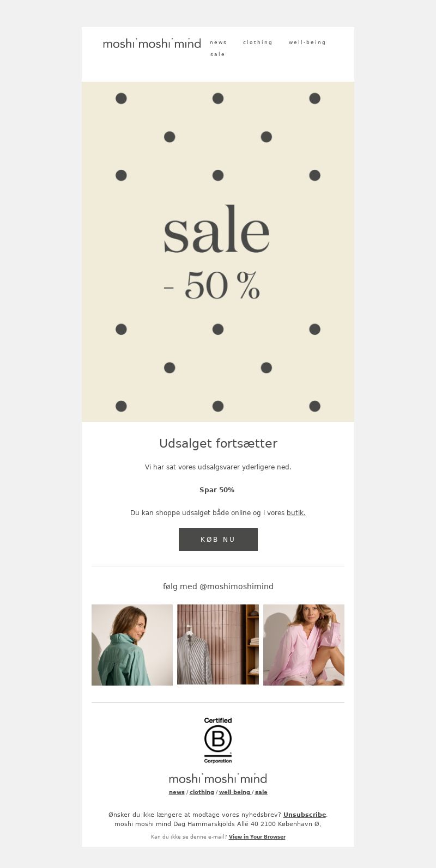Select well-being in the top navigation

tap(307, 42)
